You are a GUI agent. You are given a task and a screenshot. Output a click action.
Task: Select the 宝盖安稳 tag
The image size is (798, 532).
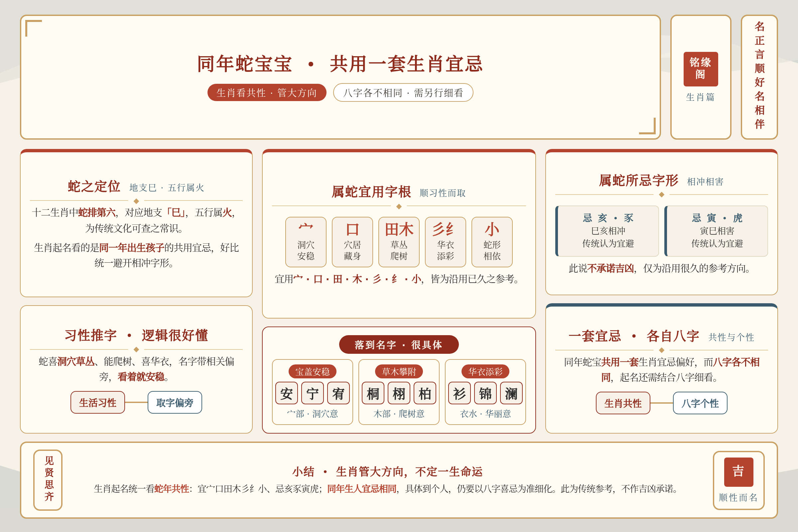(313, 371)
